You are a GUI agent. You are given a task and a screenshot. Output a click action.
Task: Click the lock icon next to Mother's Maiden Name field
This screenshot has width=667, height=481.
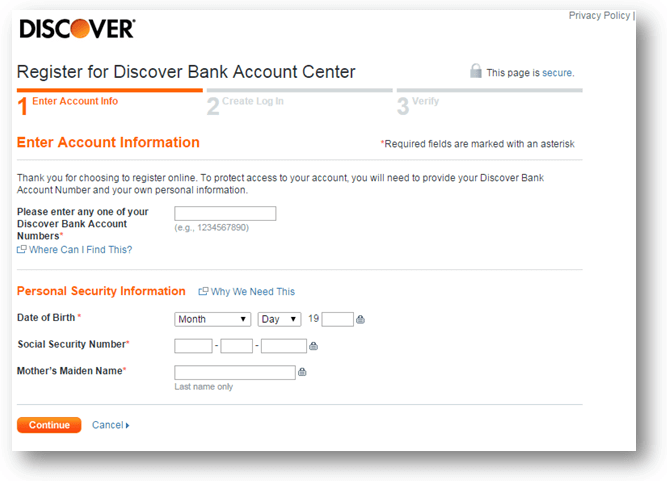pos(302,372)
